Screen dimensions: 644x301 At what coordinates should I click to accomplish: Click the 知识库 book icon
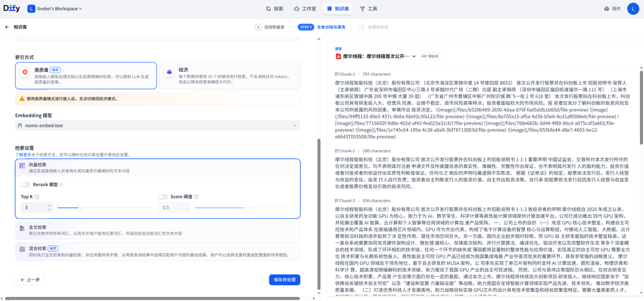click(329, 9)
